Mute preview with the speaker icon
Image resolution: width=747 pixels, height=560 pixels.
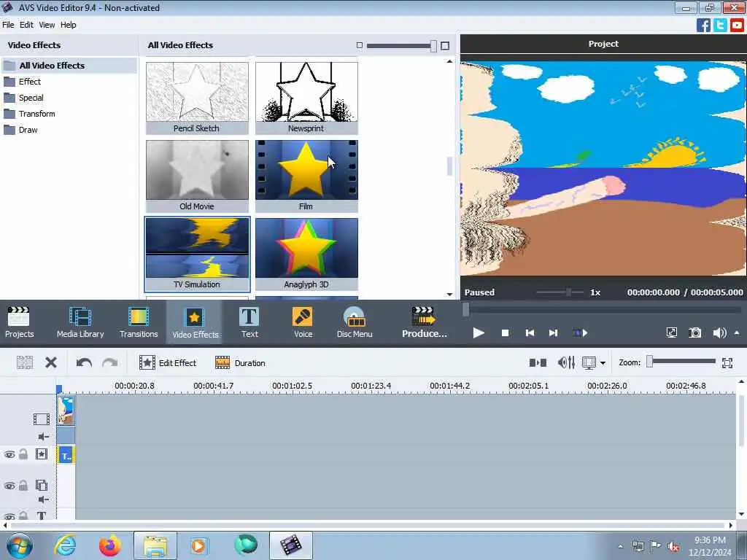click(x=719, y=332)
